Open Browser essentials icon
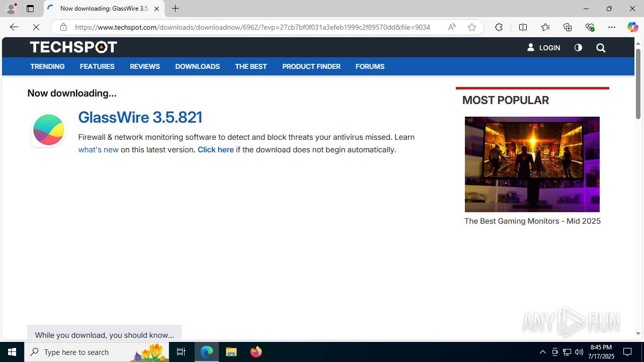Screen dimensions: 644x362 coord(590,27)
